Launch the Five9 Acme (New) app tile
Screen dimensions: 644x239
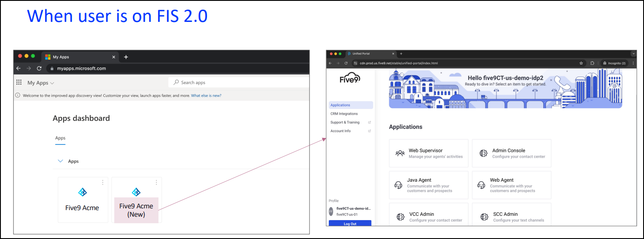137,200
